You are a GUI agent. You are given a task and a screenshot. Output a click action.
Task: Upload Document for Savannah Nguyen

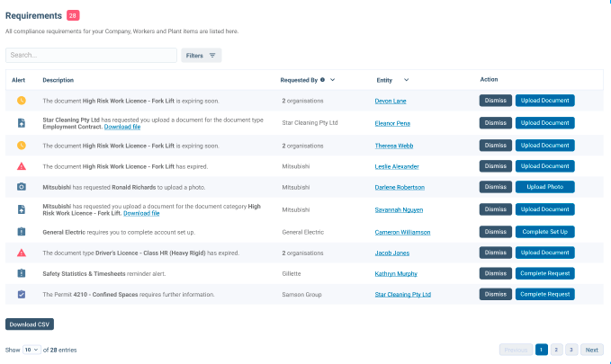pyautogui.click(x=544, y=209)
